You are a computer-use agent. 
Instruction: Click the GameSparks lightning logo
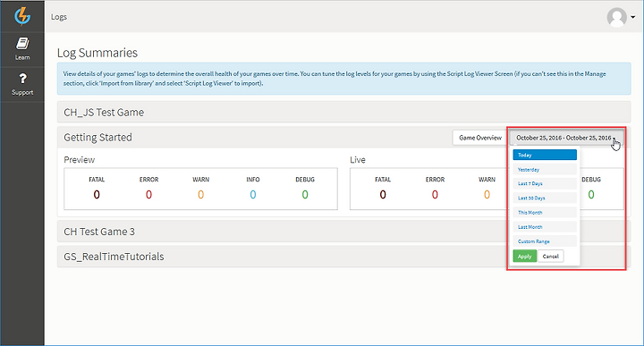coord(22,16)
